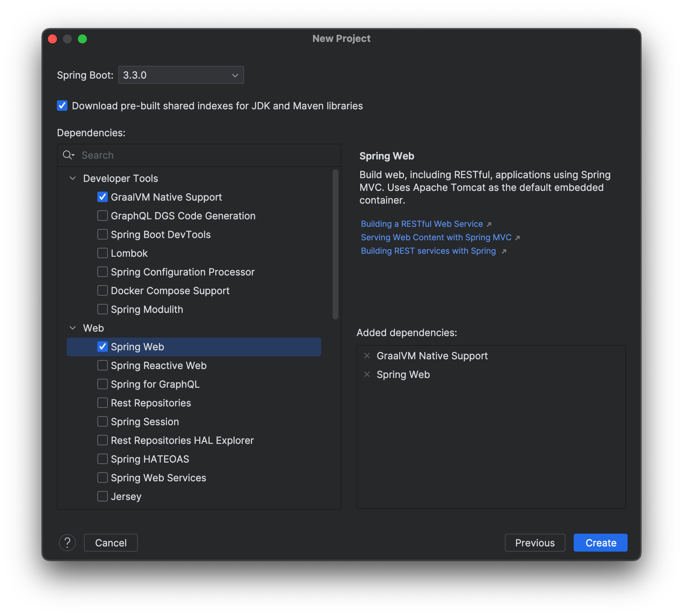Screen dimensions: 683x616
Task: Check Rest Repositories HAL Explorer
Action: [x=103, y=440]
